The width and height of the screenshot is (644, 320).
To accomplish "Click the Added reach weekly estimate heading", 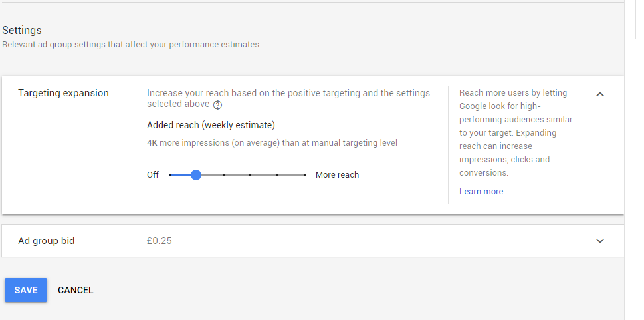I will [x=211, y=125].
